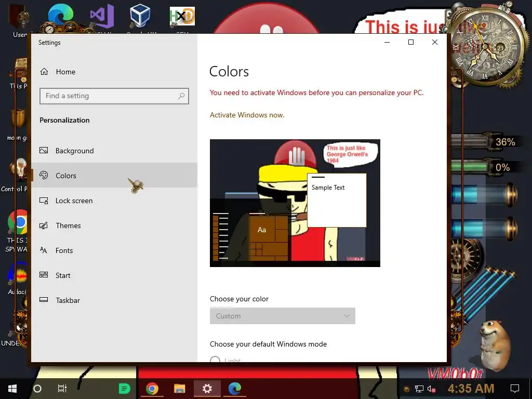Click the muted volume tray icon
The height and width of the screenshot is (399, 532).
click(x=432, y=389)
